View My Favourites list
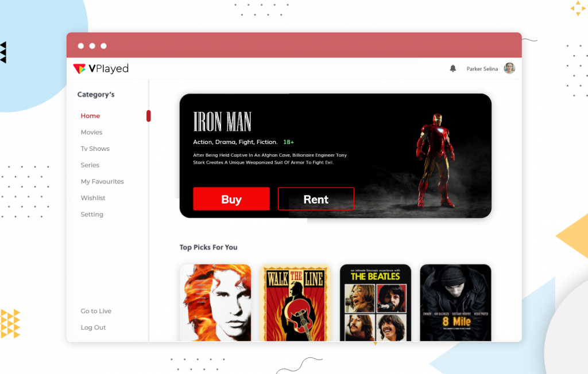The height and width of the screenshot is (374, 588). point(102,181)
